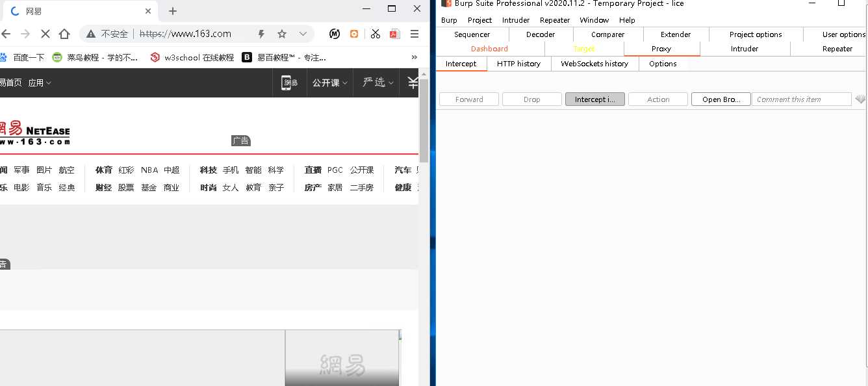Expand the 公开课 dropdown menu
This screenshot has height=386, width=868.
pyautogui.click(x=329, y=83)
